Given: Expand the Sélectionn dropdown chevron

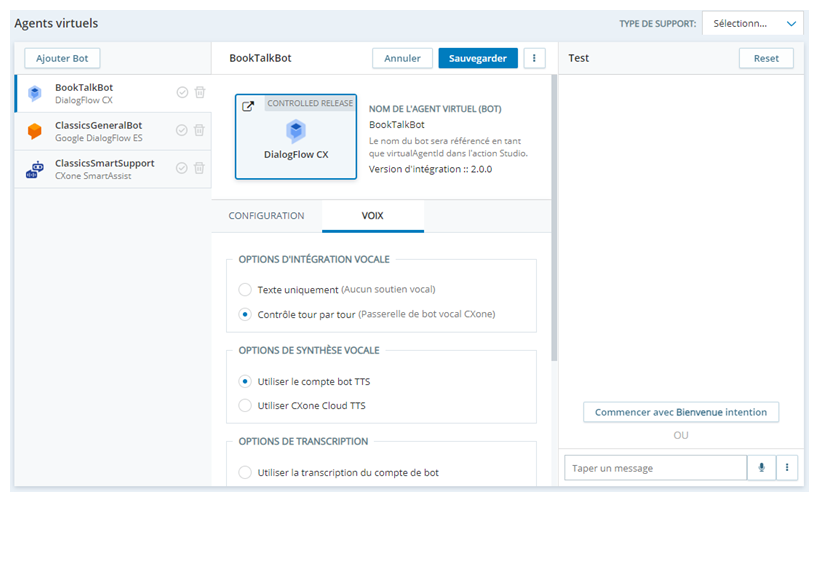Looking at the screenshot, I should click(x=795, y=23).
